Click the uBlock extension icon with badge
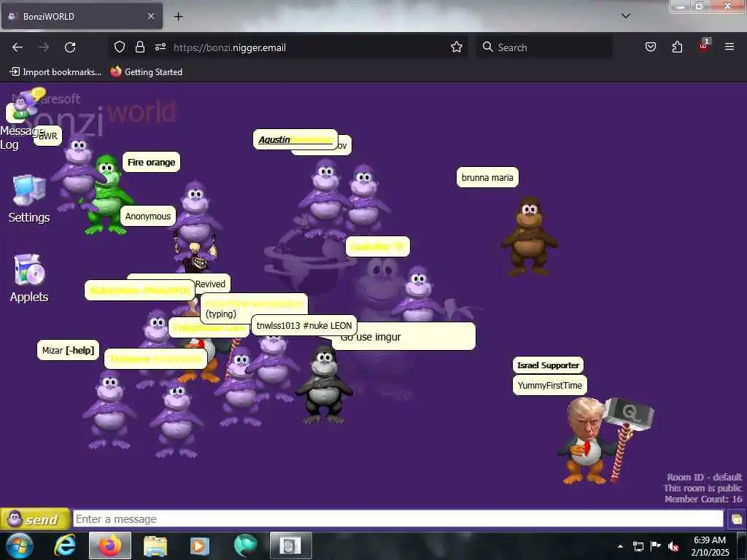Viewport: 747px width, 560px height. 704,46
